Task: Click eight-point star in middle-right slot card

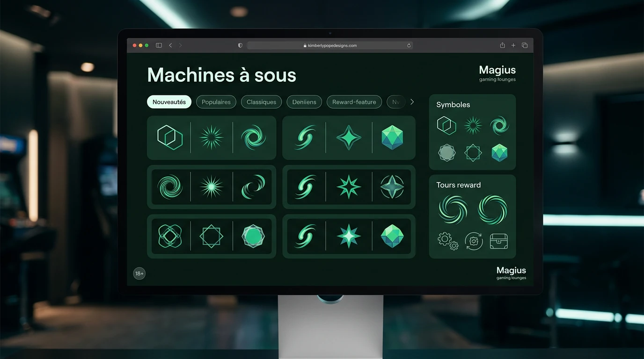Action: click(349, 187)
